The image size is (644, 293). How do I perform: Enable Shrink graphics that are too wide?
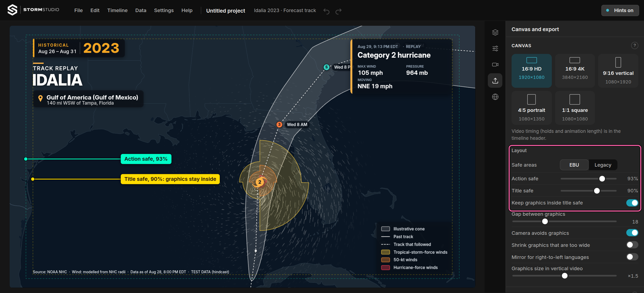point(632,245)
